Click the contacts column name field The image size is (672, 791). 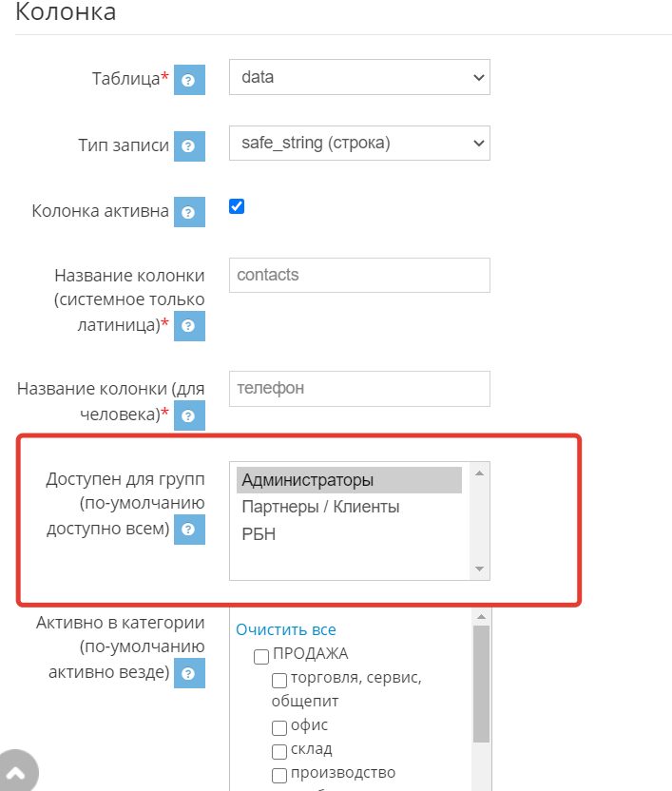pyautogui.click(x=359, y=276)
